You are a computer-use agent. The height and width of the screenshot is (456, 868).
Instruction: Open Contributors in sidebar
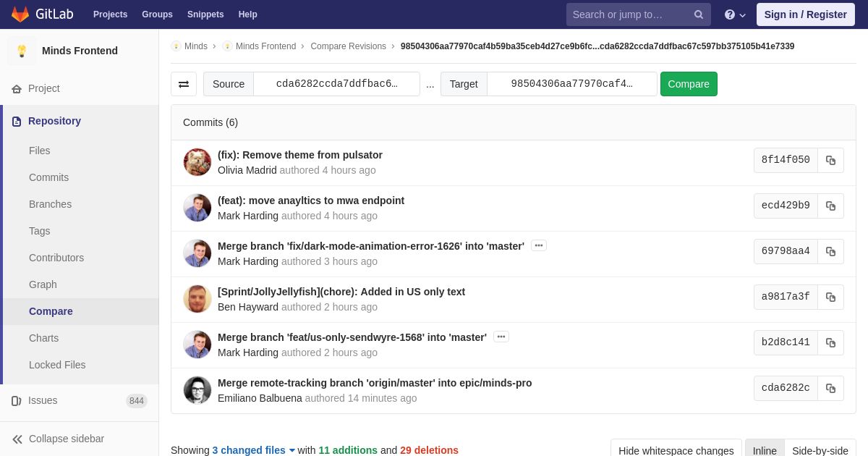[56, 258]
